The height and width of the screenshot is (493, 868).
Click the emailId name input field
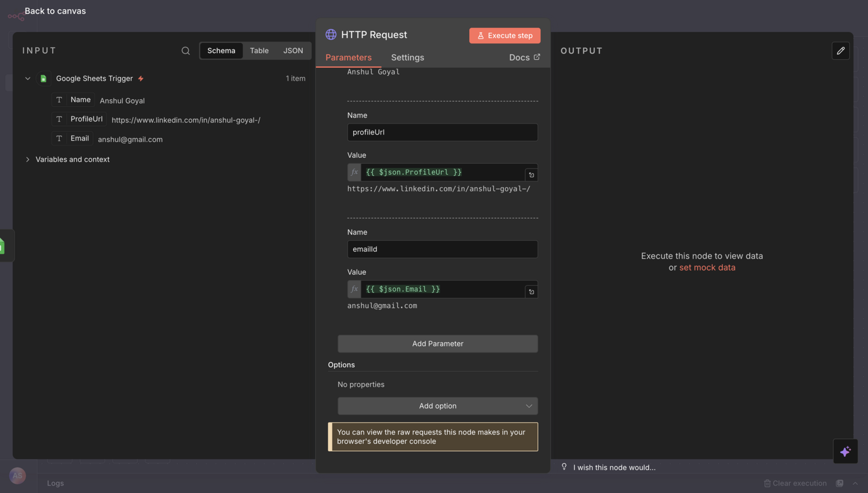pyautogui.click(x=442, y=249)
